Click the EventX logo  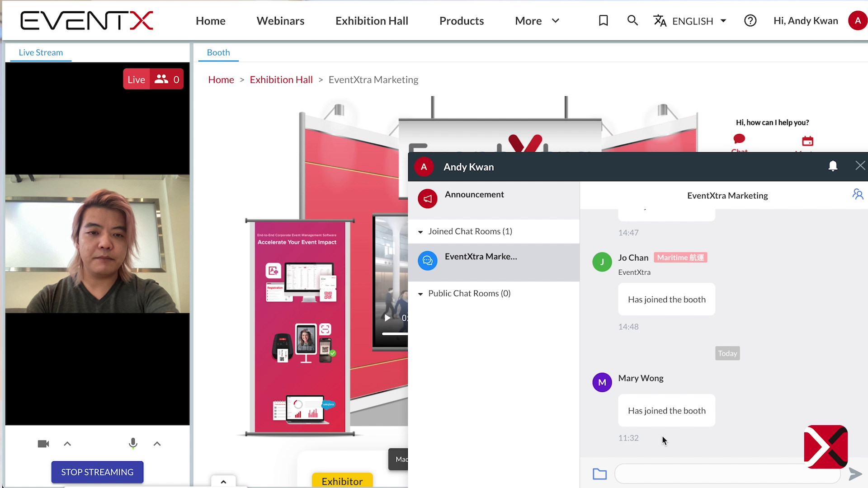point(87,21)
